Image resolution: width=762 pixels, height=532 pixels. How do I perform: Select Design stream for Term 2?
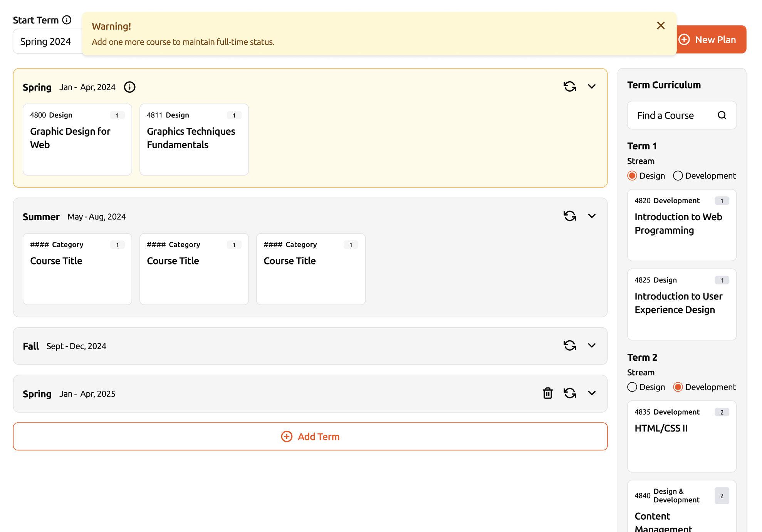click(x=632, y=387)
